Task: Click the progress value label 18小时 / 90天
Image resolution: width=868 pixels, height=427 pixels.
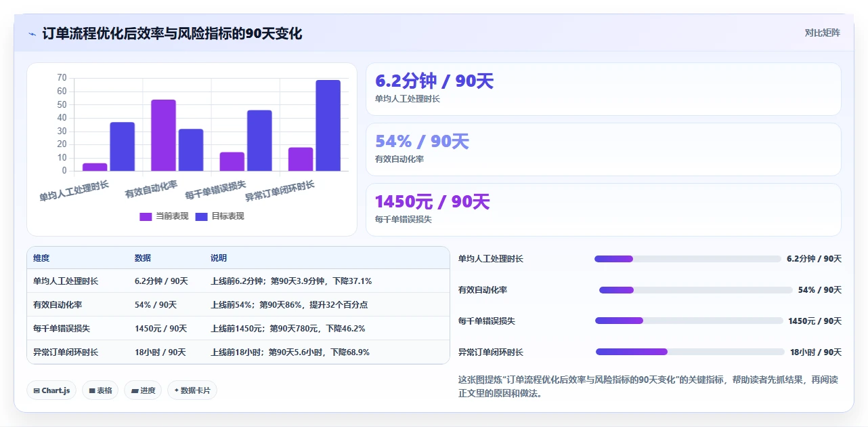Action: pos(816,352)
